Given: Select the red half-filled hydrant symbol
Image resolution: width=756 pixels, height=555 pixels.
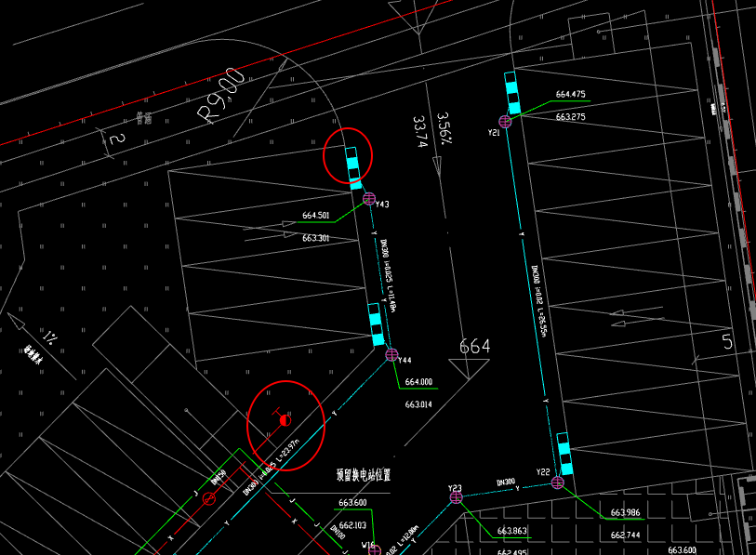Looking at the screenshot, I should (x=285, y=420).
